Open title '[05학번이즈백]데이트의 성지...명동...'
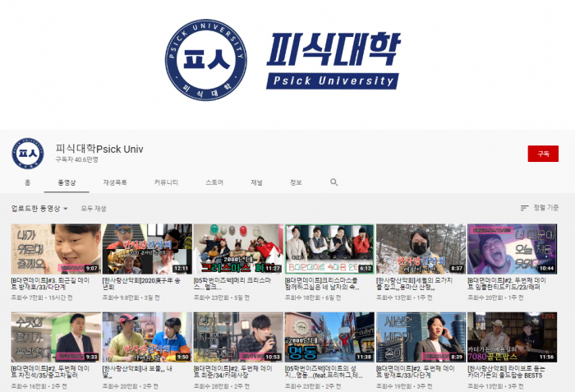This screenshot has width=575, height=392. 324,371
